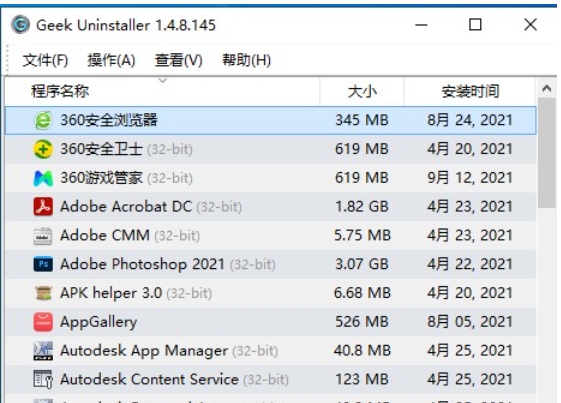
Task: Click the scrollbar up arrow
Action: pos(547,88)
